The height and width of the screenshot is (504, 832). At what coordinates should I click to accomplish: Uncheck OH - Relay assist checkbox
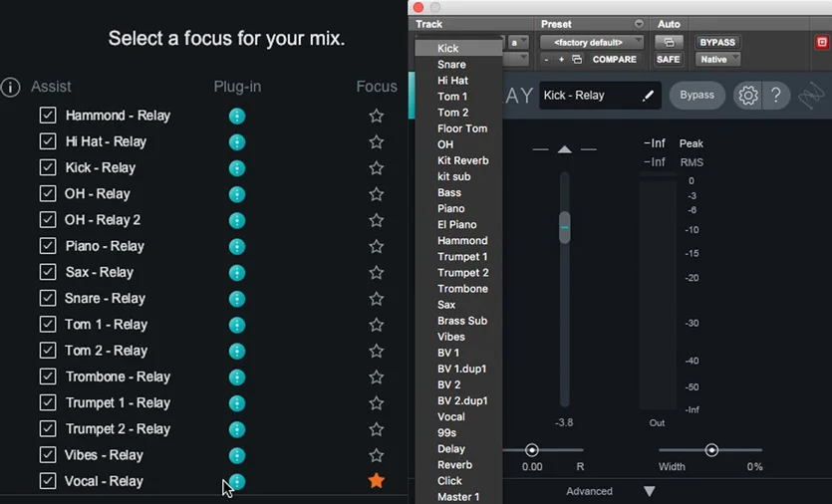click(48, 193)
